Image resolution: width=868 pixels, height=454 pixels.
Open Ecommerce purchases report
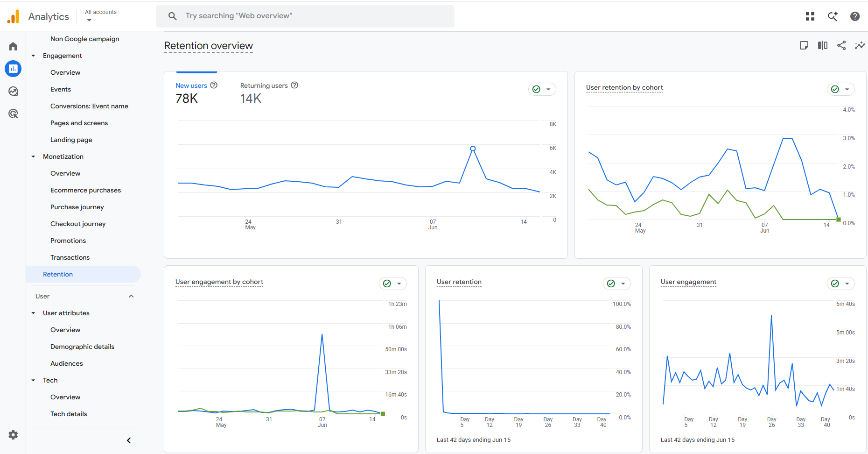click(x=85, y=190)
